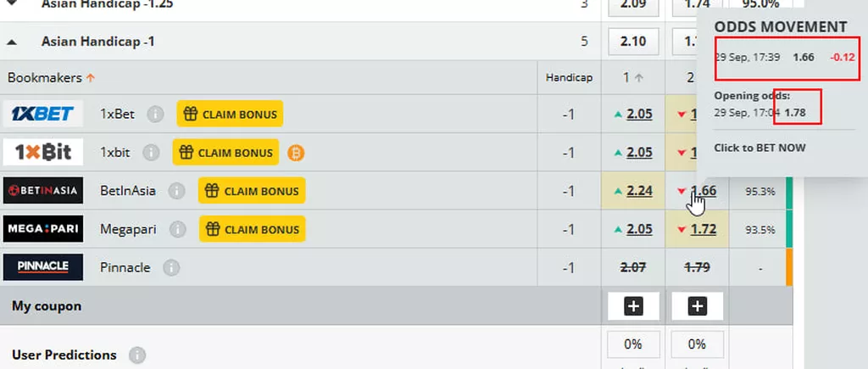The height and width of the screenshot is (369, 868).
Task: Click the 1xBit bookmaker logo
Action: coord(42,153)
